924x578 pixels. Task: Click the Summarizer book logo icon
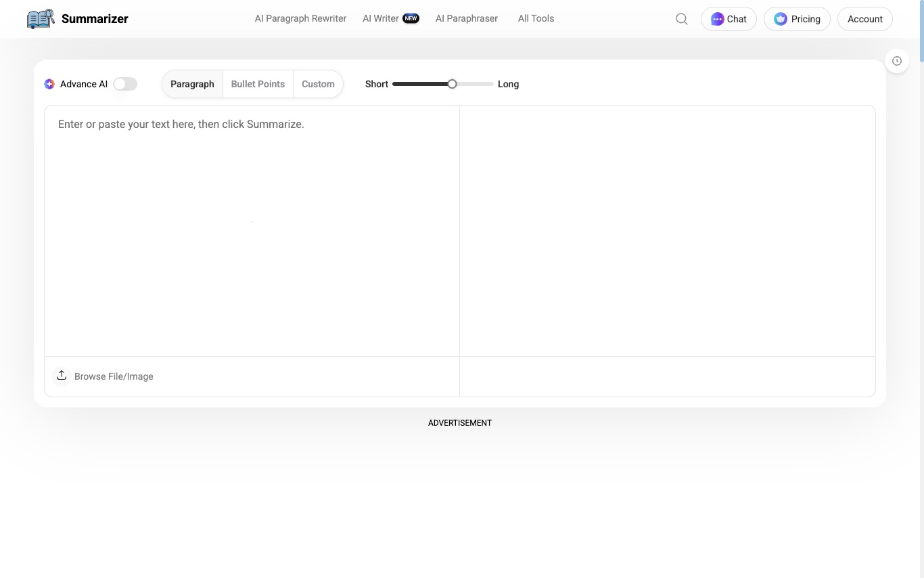(x=41, y=19)
